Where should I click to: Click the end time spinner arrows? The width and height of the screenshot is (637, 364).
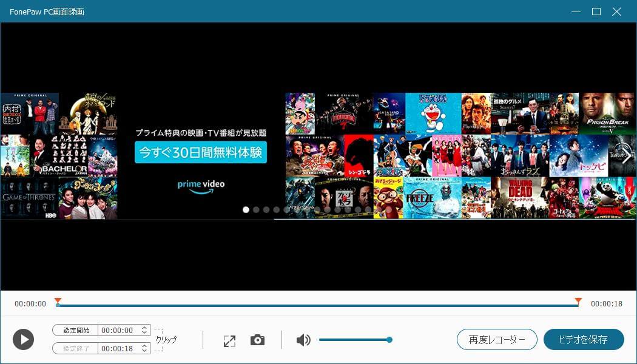144,348
